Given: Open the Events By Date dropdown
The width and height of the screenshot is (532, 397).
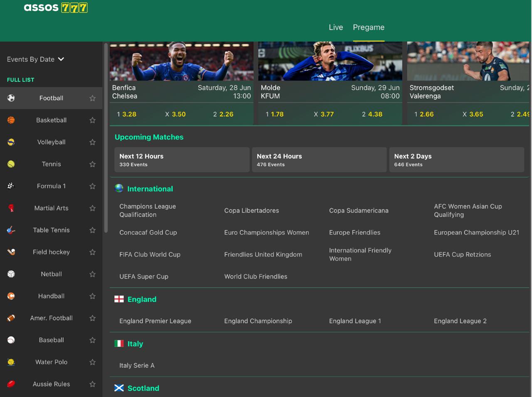Looking at the screenshot, I should pos(36,59).
